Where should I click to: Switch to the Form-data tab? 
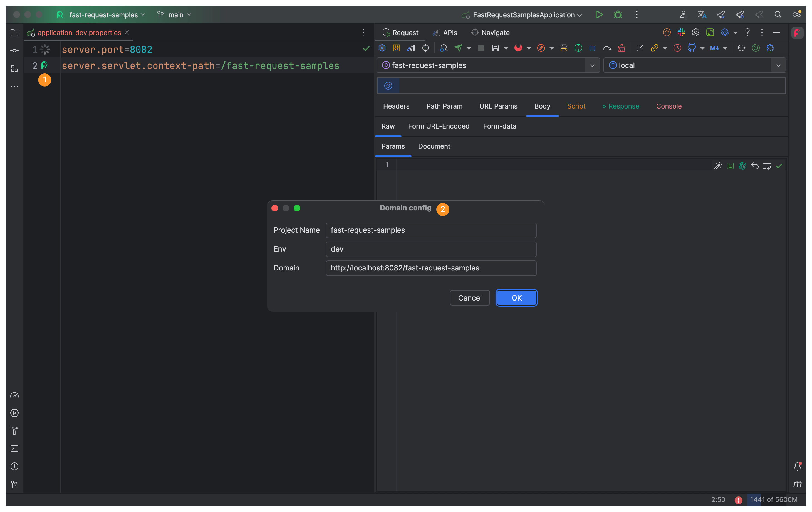tap(500, 126)
